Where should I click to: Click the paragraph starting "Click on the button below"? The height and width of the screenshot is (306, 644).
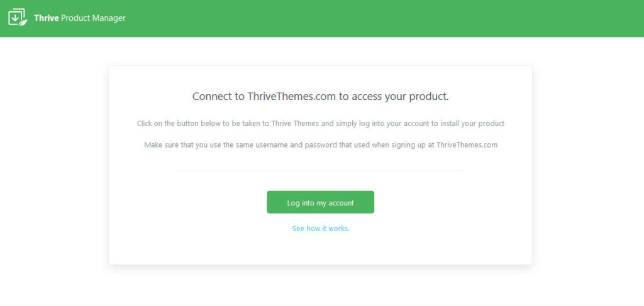click(320, 123)
